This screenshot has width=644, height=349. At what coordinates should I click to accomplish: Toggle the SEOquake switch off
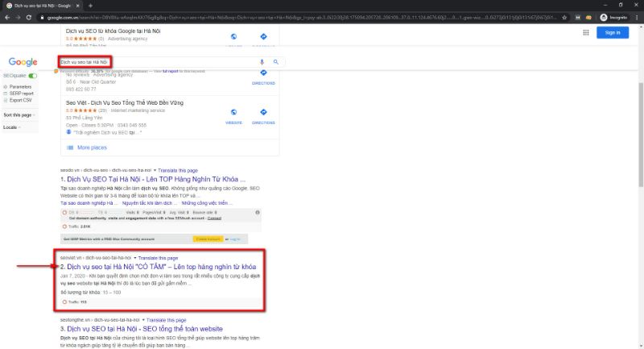tap(32, 76)
